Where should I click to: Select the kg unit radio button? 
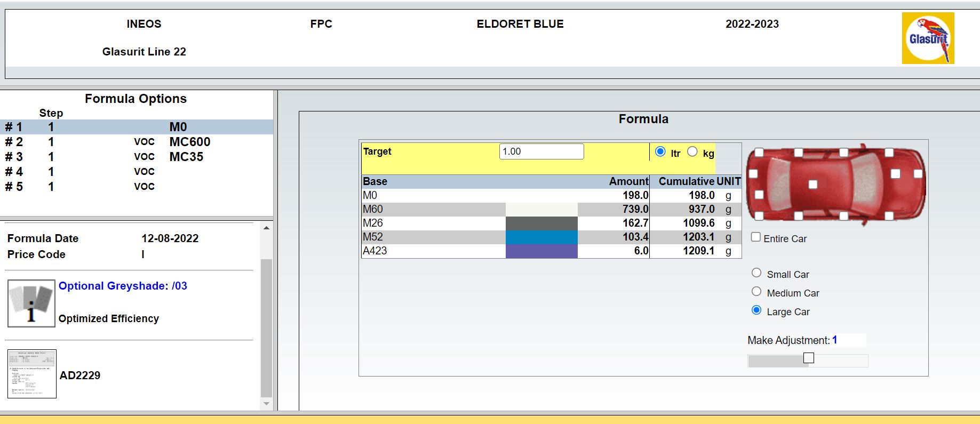(x=692, y=151)
